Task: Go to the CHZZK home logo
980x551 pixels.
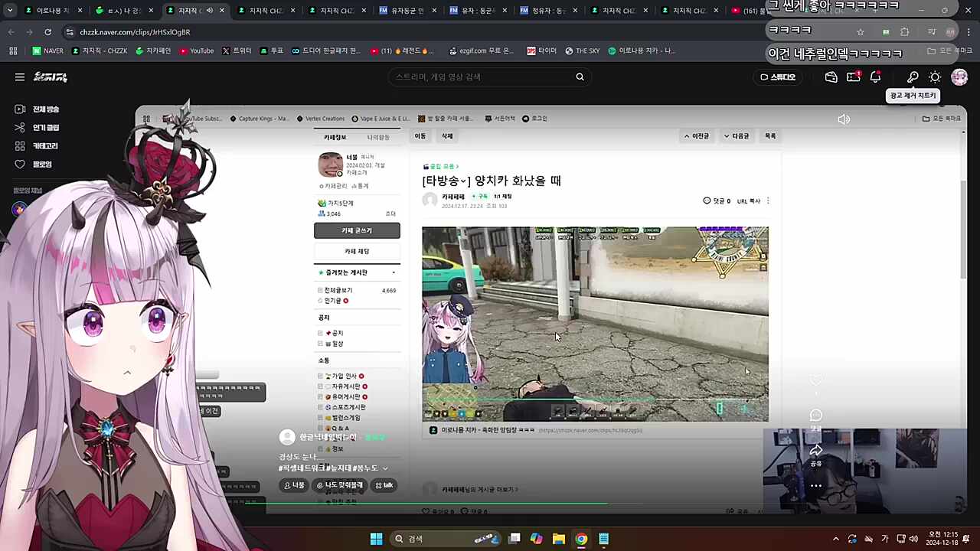Action: coord(51,77)
